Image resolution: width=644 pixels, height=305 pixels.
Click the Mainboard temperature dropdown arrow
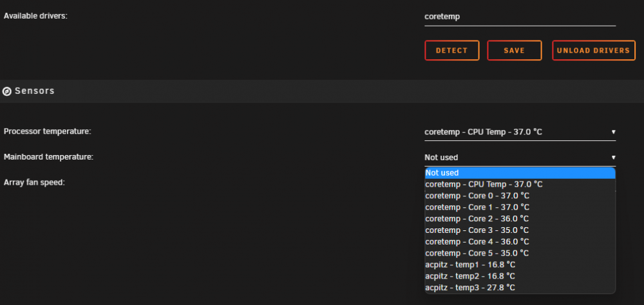(x=613, y=158)
